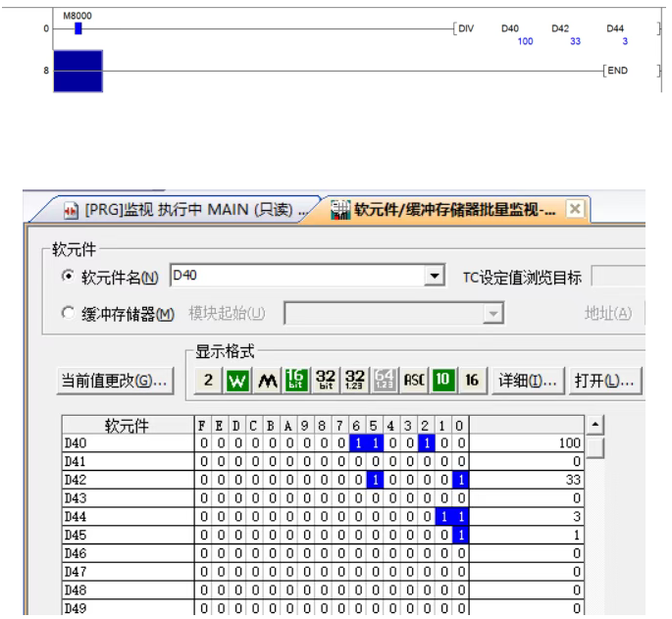Select binary display format icon '2'
672x619 pixels.
coord(208,380)
